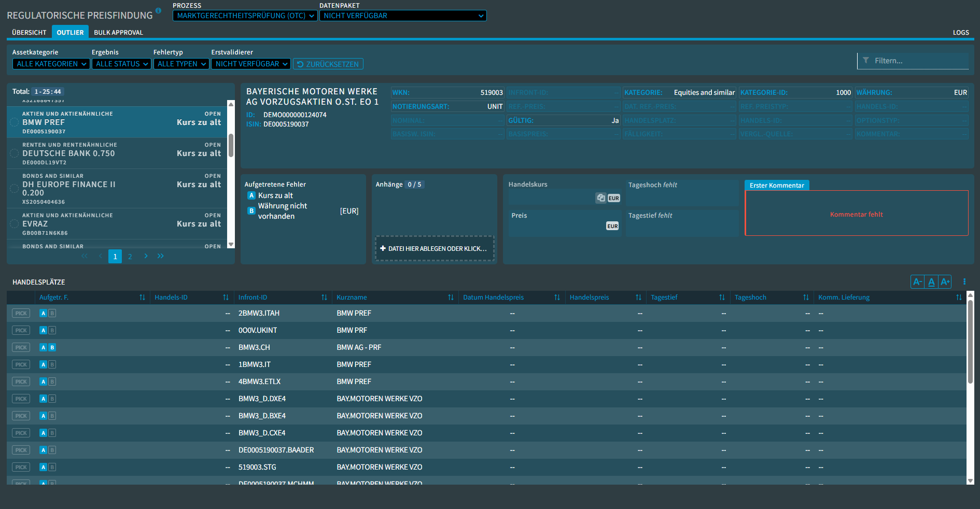Screen dimensions: 980x509
Task: Click Datei hier ablegen upload button
Action: [435, 249]
